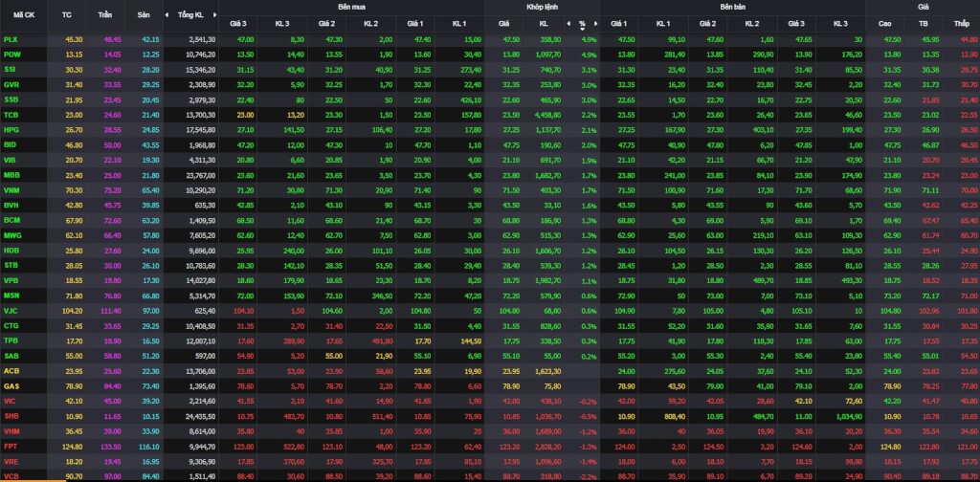Select the SAB ticker symbol
This screenshot has width=980, height=482.
point(11,356)
